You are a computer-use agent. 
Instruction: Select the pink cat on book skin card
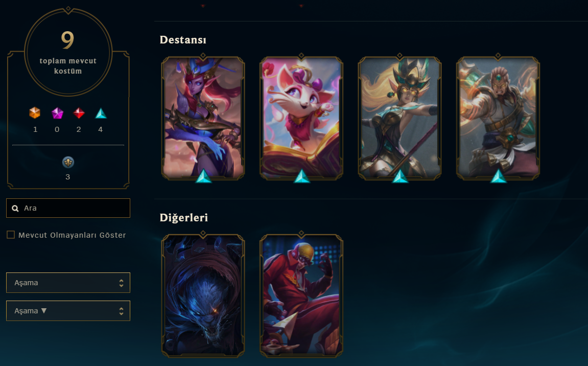pos(301,118)
